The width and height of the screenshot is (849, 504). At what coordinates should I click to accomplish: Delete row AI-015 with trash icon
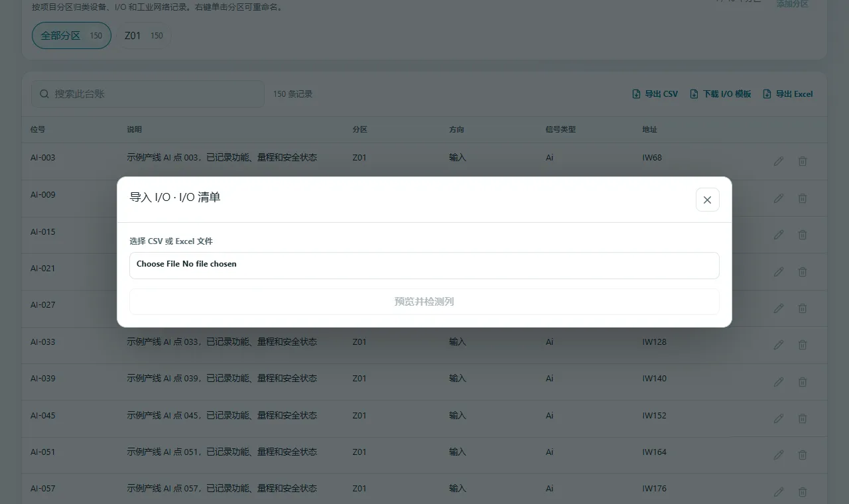coord(803,235)
